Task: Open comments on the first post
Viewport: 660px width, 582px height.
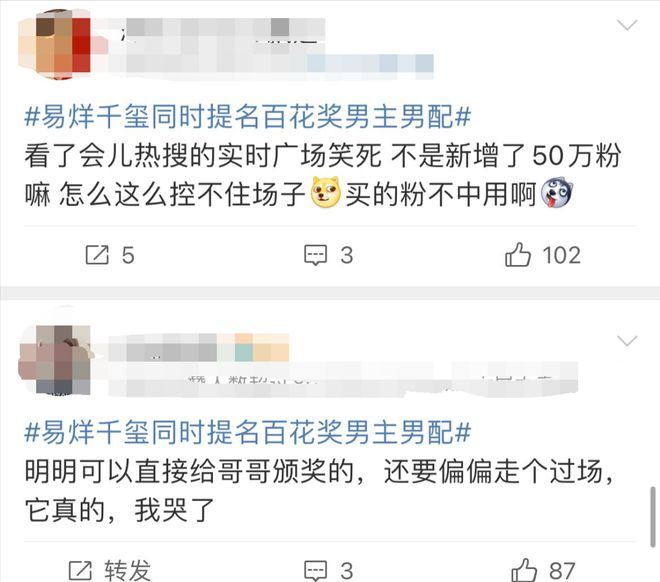Action: coord(316,255)
